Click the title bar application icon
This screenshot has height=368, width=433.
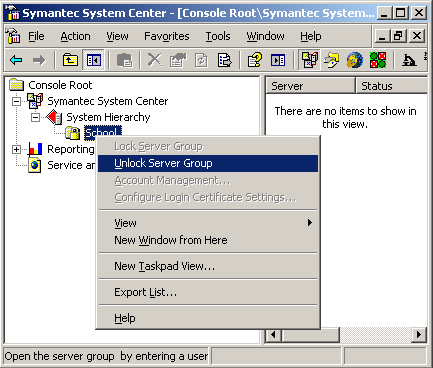(x=13, y=13)
